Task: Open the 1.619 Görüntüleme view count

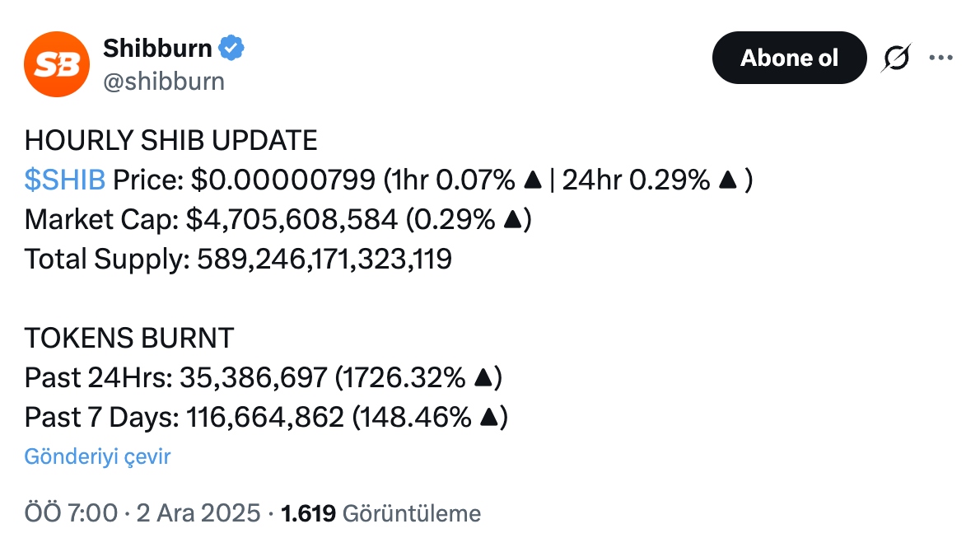Action: [380, 514]
